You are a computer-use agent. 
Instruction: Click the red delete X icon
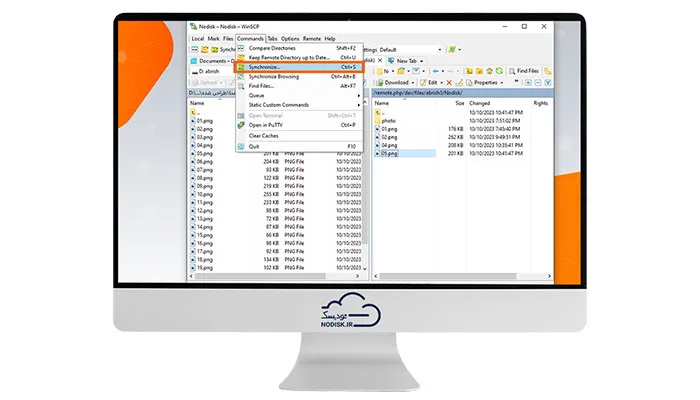pos(449,83)
